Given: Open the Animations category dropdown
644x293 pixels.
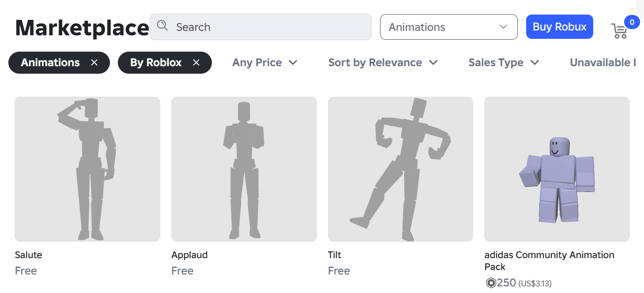Looking at the screenshot, I should [x=448, y=27].
